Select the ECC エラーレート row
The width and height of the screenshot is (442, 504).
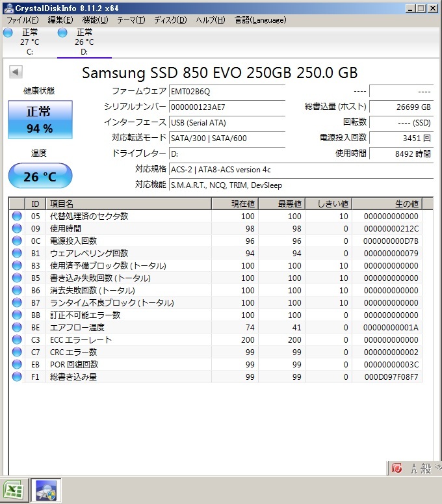[216, 339]
